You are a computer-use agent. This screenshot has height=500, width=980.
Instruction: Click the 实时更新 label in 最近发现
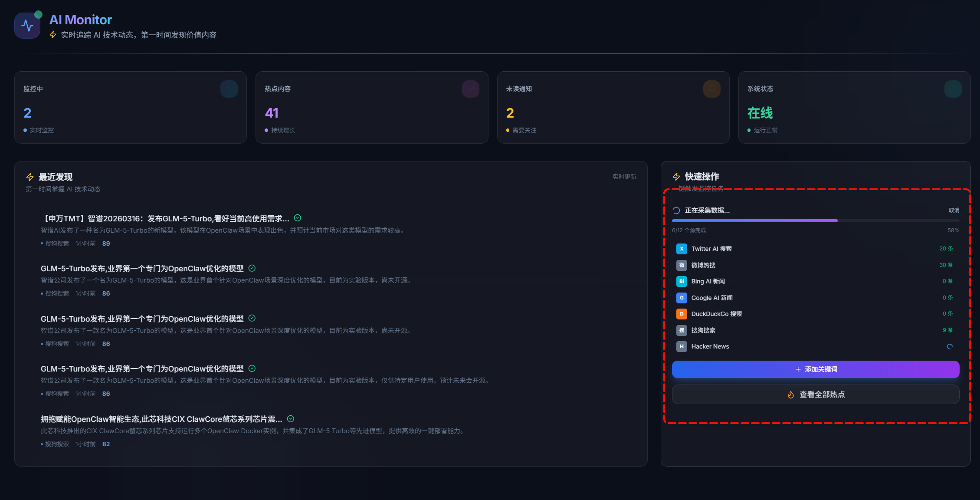point(624,177)
